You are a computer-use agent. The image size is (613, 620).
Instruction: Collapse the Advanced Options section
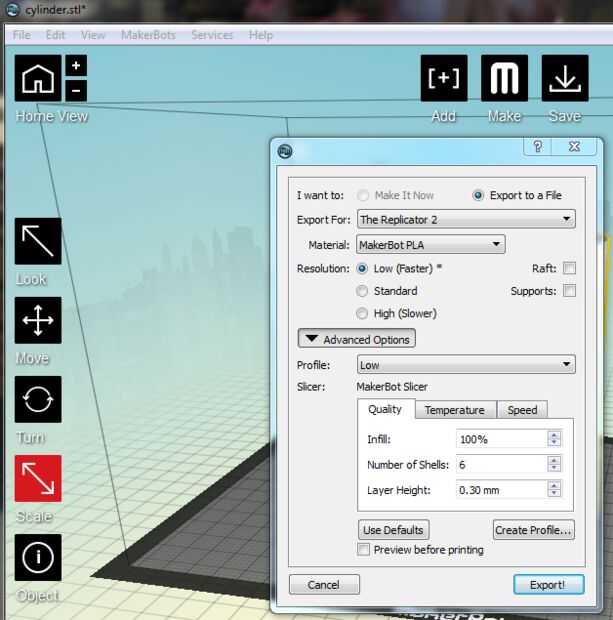coord(356,339)
